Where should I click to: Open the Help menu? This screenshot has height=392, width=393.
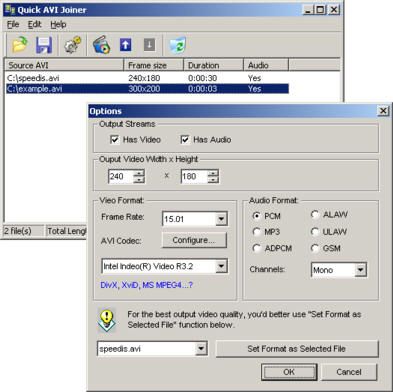point(58,24)
